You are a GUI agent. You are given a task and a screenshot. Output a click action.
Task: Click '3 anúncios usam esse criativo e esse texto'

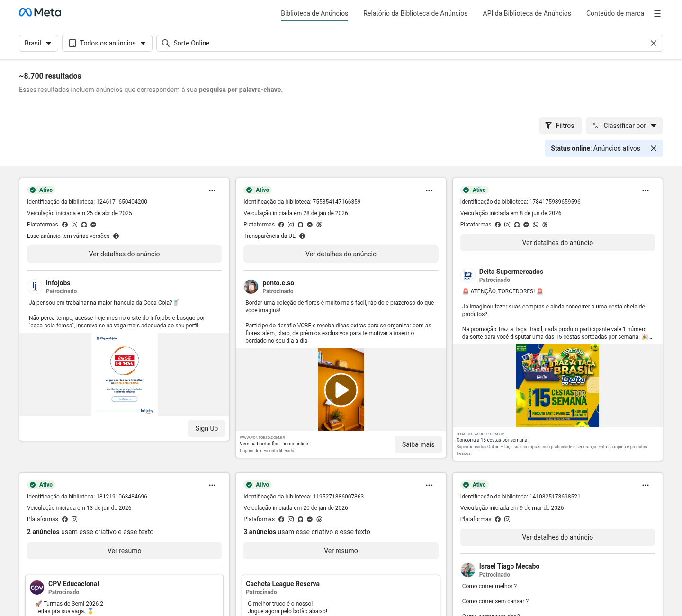click(x=307, y=532)
